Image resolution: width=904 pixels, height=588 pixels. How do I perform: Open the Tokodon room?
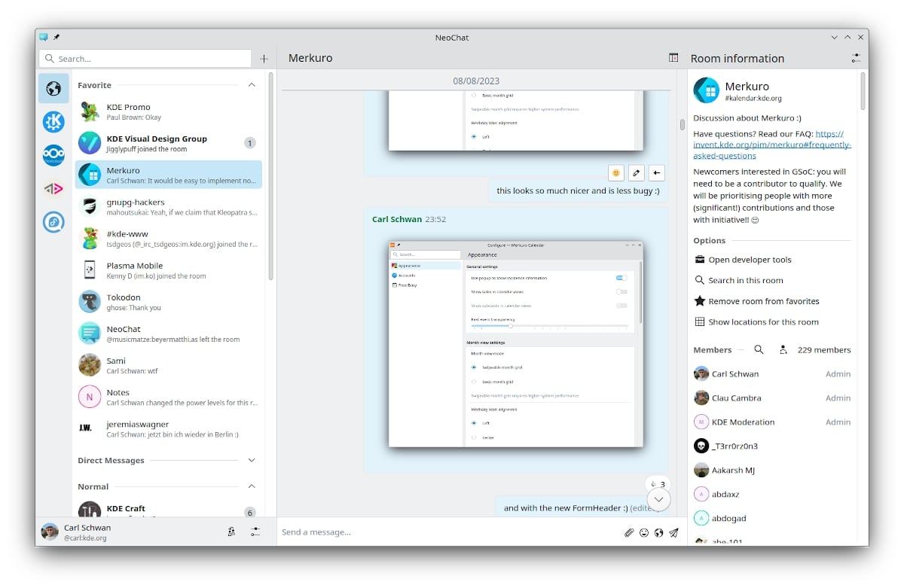point(169,301)
